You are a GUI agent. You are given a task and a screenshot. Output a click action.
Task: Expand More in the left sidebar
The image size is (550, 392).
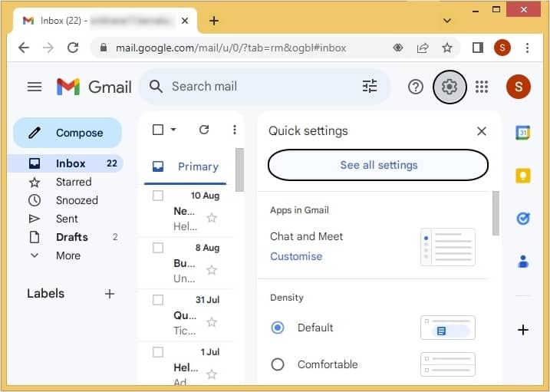(x=68, y=255)
